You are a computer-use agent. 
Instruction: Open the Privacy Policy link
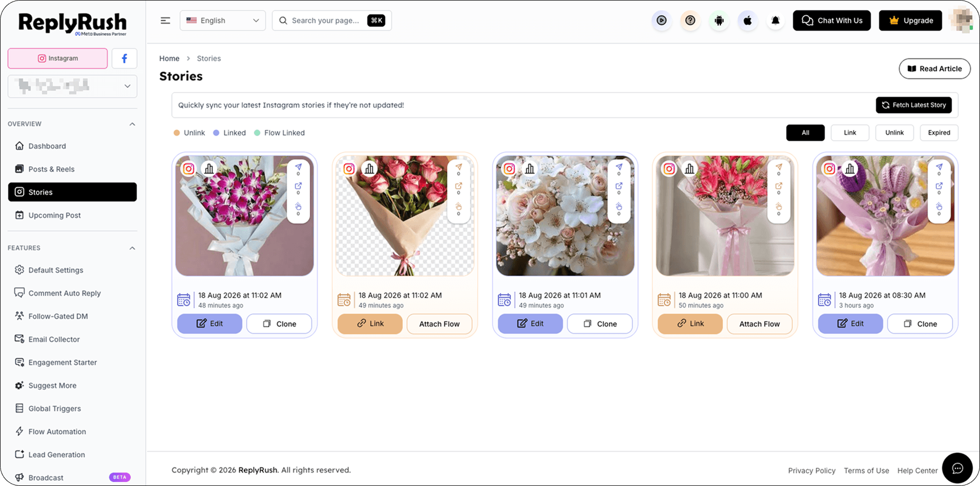click(811, 471)
